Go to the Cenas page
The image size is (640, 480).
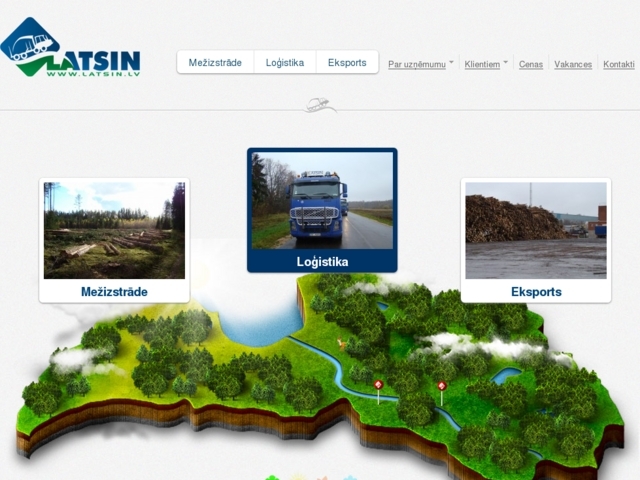point(531,64)
